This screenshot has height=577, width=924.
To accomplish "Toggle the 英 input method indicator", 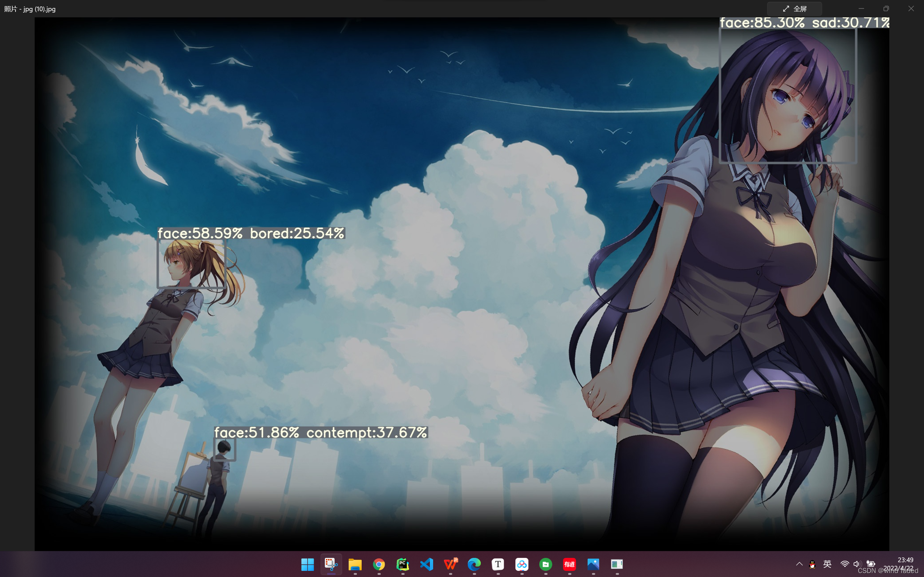I will [x=827, y=564].
